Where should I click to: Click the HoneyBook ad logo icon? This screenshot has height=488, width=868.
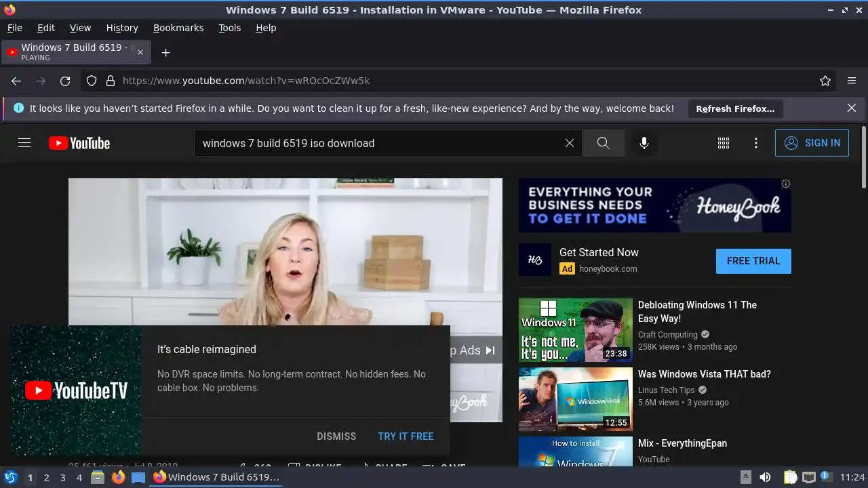535,260
